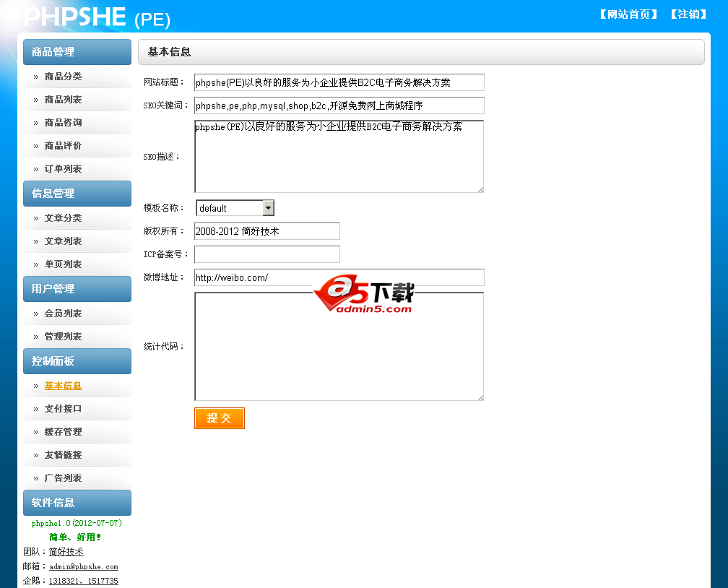Click the 控制面板 section header
The width and height of the screenshot is (728, 588).
(x=77, y=361)
